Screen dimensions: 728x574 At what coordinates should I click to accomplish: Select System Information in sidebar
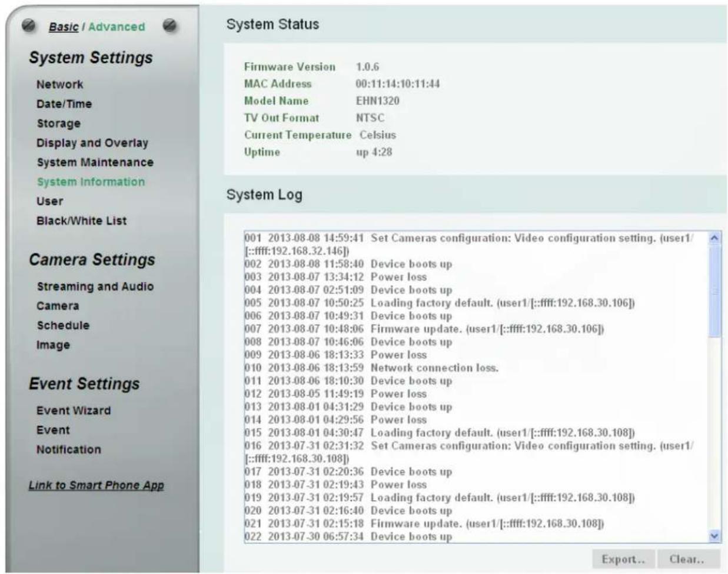[91, 182]
